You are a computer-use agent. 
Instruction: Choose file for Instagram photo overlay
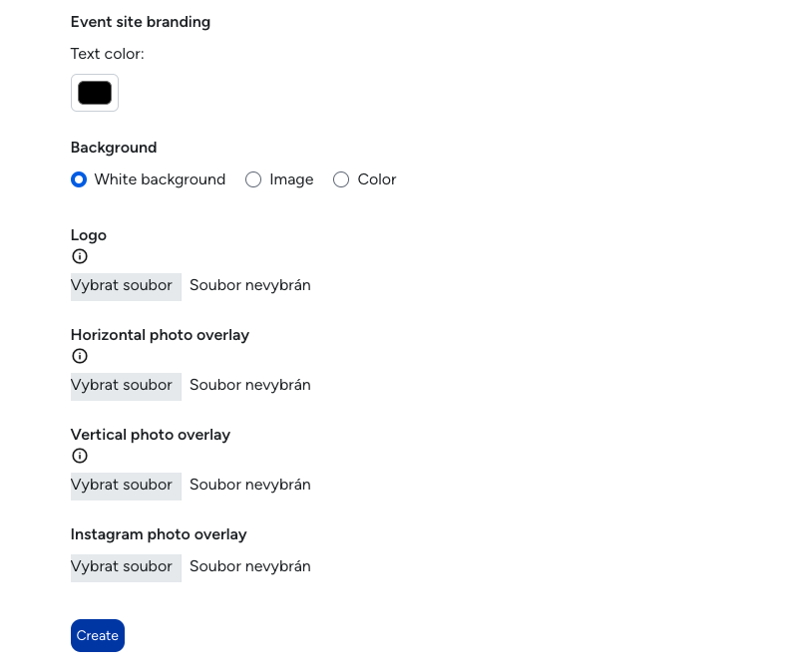pyautogui.click(x=126, y=568)
